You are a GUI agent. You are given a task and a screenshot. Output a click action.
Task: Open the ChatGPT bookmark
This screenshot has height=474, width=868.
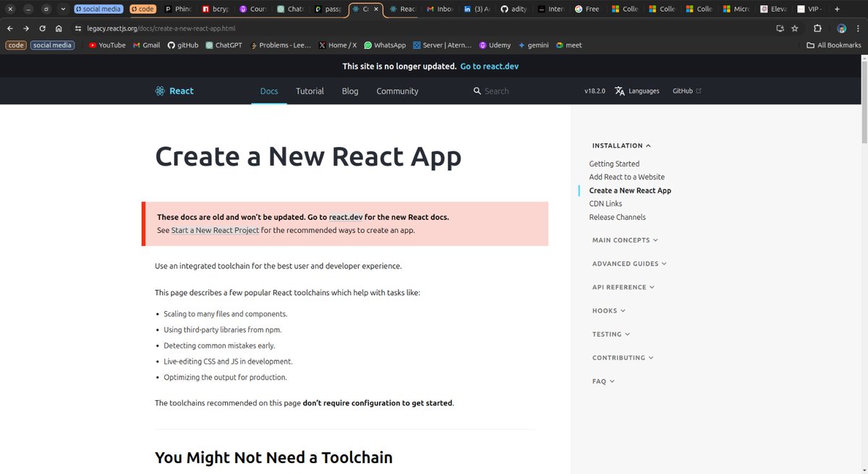coord(223,45)
